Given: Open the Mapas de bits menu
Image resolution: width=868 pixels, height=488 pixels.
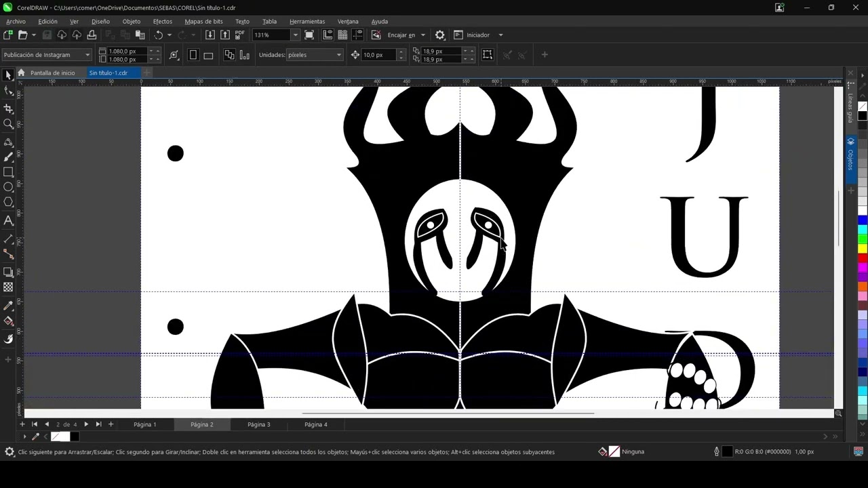Looking at the screenshot, I should tap(203, 22).
